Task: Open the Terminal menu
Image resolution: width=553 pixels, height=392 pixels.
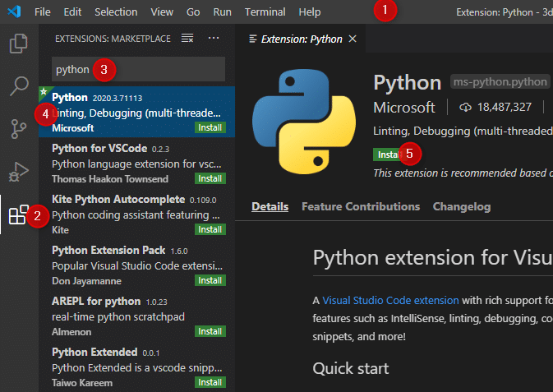Action: click(265, 12)
